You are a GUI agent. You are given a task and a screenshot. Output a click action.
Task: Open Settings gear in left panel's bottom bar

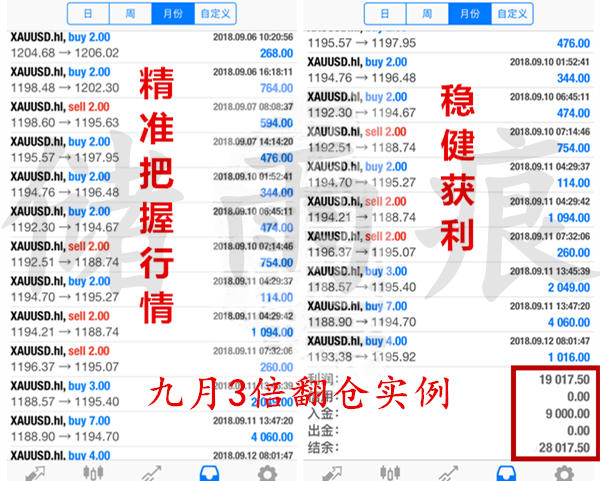[x=270, y=472]
